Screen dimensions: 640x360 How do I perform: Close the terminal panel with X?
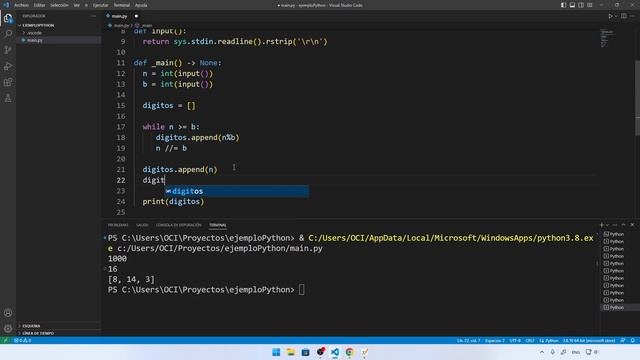point(632,225)
